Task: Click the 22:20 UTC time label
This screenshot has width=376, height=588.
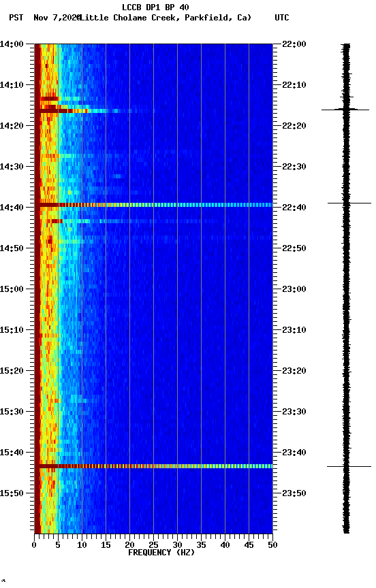Action: (294, 126)
